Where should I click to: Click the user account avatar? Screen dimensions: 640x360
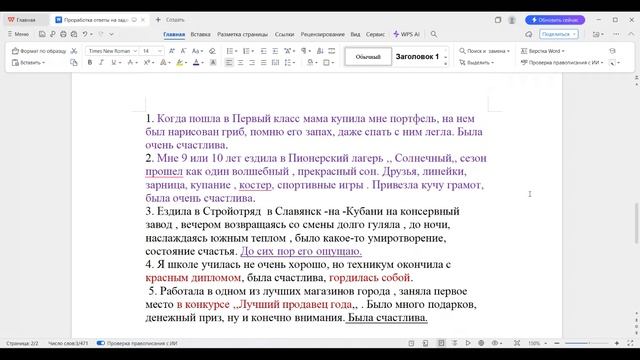pyautogui.click(x=512, y=20)
